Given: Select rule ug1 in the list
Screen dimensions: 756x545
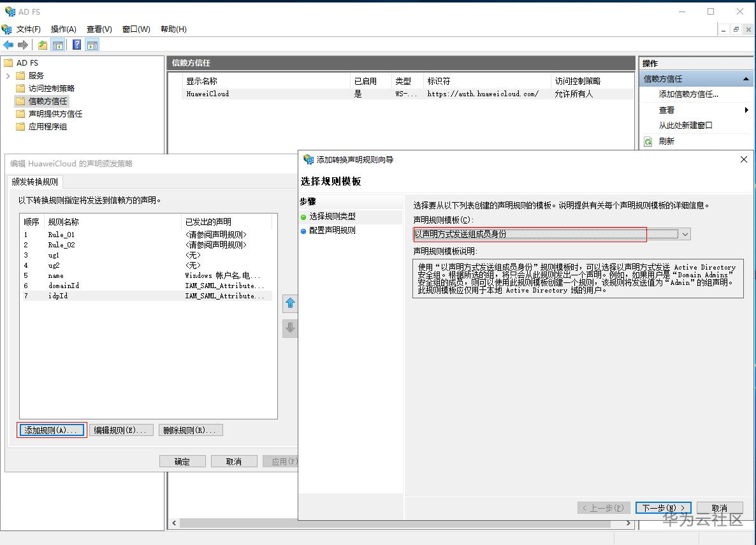Looking at the screenshot, I should (x=145, y=255).
